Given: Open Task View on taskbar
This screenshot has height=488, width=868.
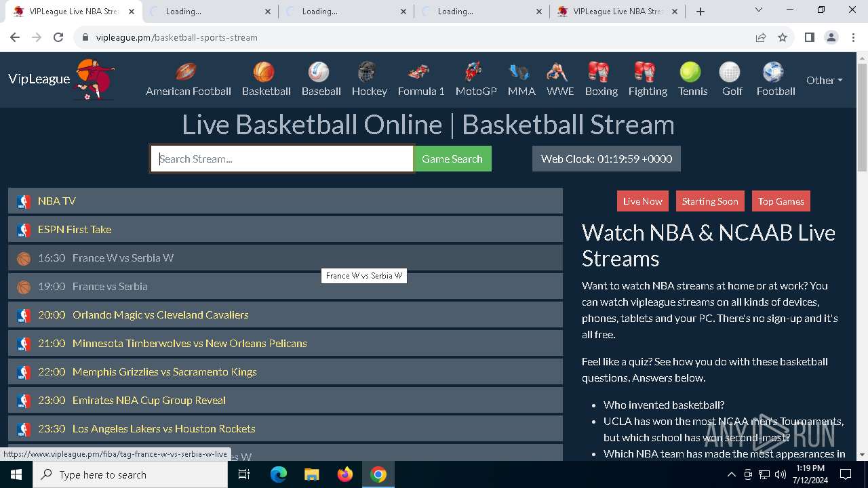Looking at the screenshot, I should tap(244, 474).
